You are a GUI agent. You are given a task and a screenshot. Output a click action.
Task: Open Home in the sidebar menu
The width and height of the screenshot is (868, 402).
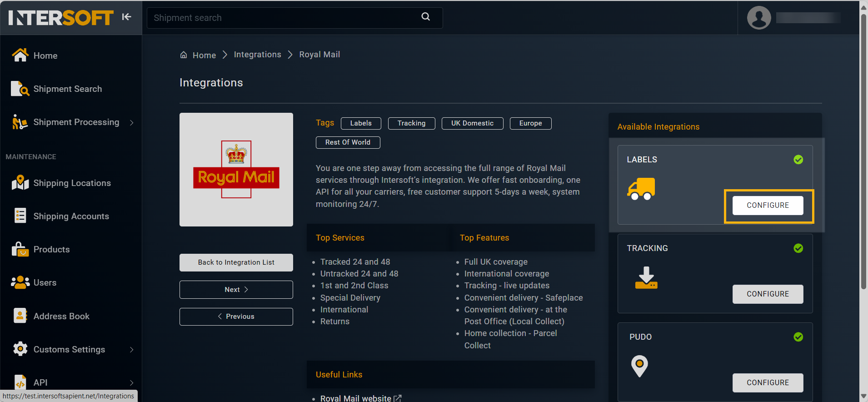pos(45,55)
